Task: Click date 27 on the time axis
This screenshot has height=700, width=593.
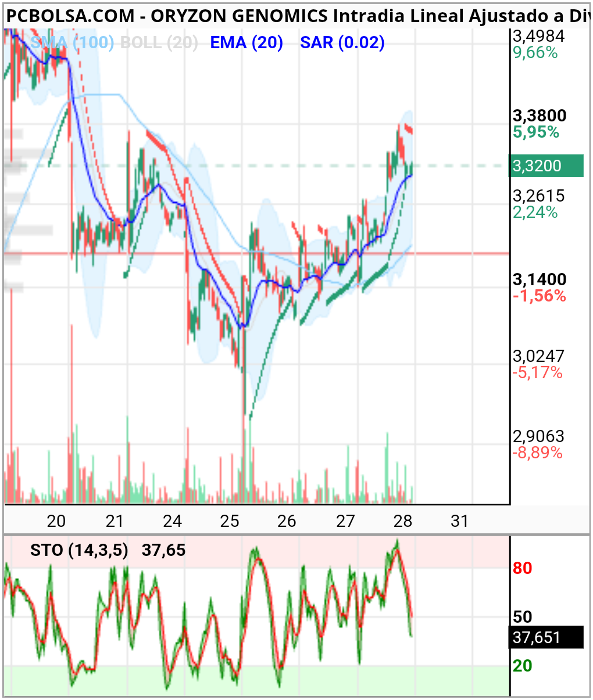Action: (345, 521)
